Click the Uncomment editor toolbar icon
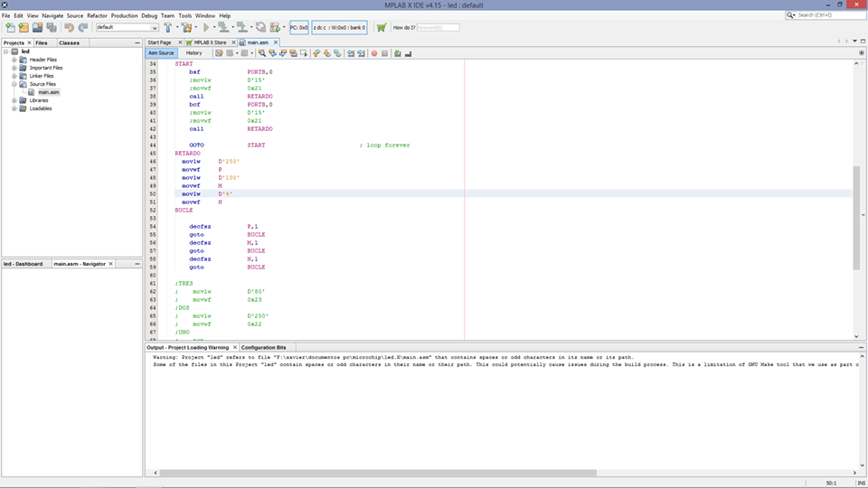Viewport: 868px width, 488px height. tap(408, 53)
